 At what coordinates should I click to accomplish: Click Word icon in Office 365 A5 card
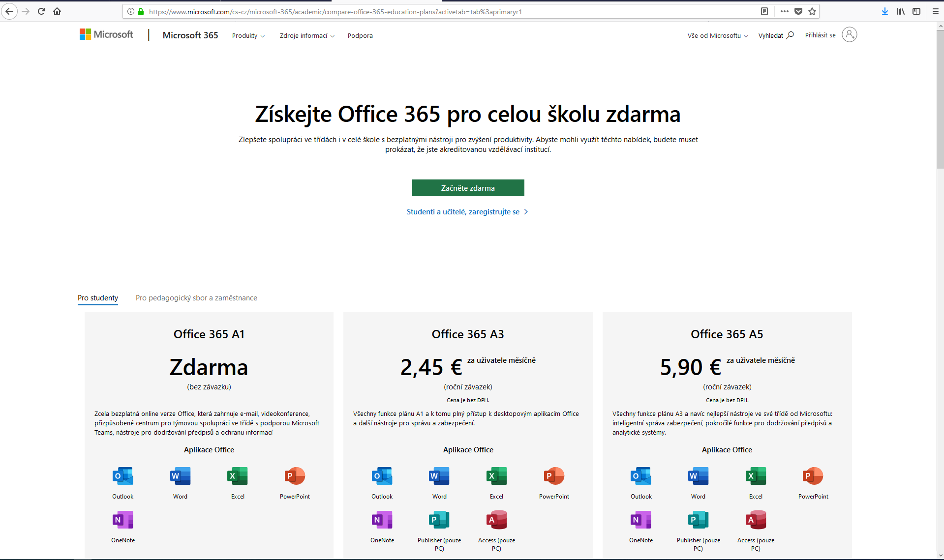click(699, 476)
